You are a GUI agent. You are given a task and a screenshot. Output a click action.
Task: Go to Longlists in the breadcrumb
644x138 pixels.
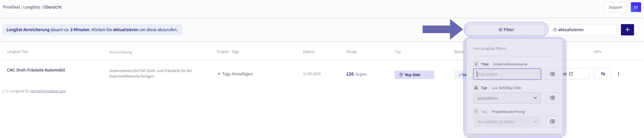coord(32,7)
